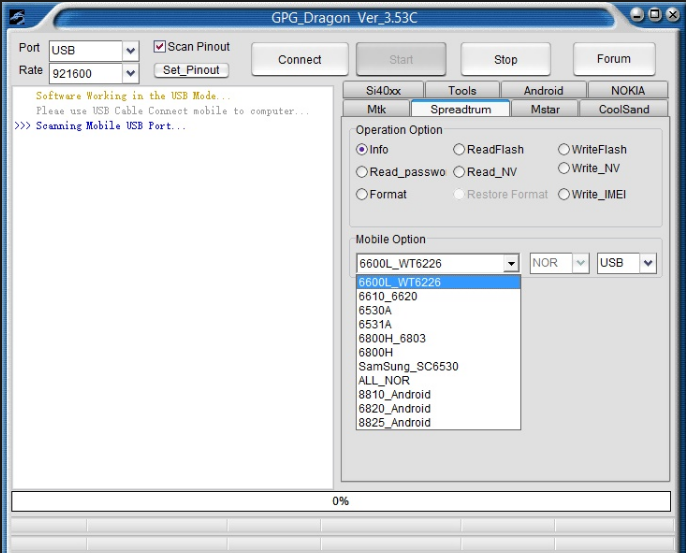The height and width of the screenshot is (553, 686).
Task: Pick 6530A from the model list
Action: [x=438, y=310]
